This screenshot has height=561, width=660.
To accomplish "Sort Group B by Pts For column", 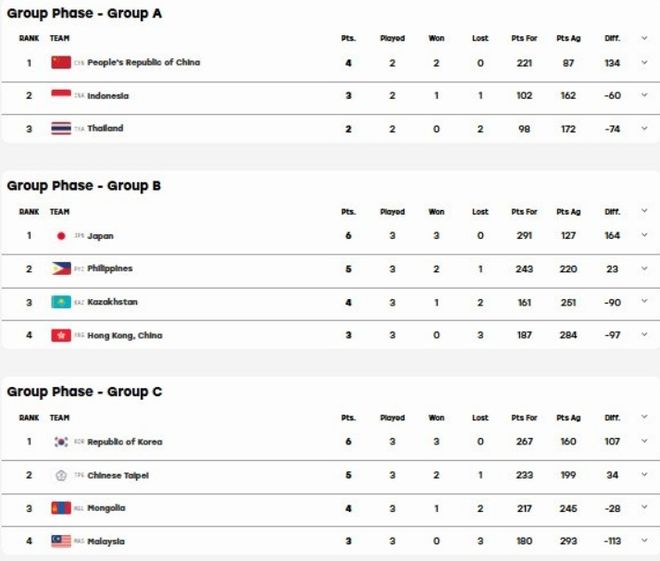I will pyautogui.click(x=524, y=212).
